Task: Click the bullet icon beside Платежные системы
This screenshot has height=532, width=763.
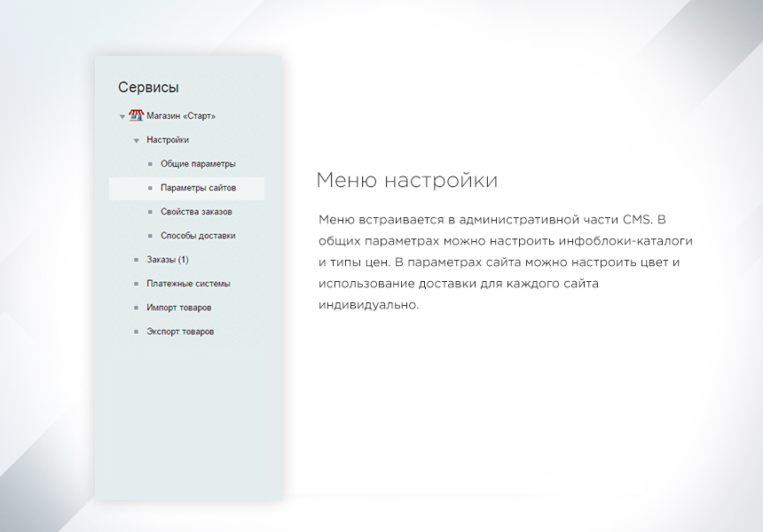Action: (x=135, y=284)
